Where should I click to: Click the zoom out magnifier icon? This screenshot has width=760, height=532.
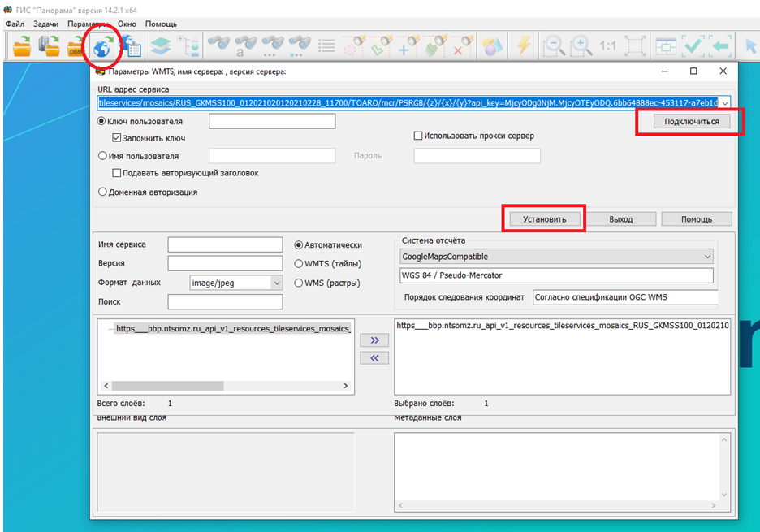(554, 46)
